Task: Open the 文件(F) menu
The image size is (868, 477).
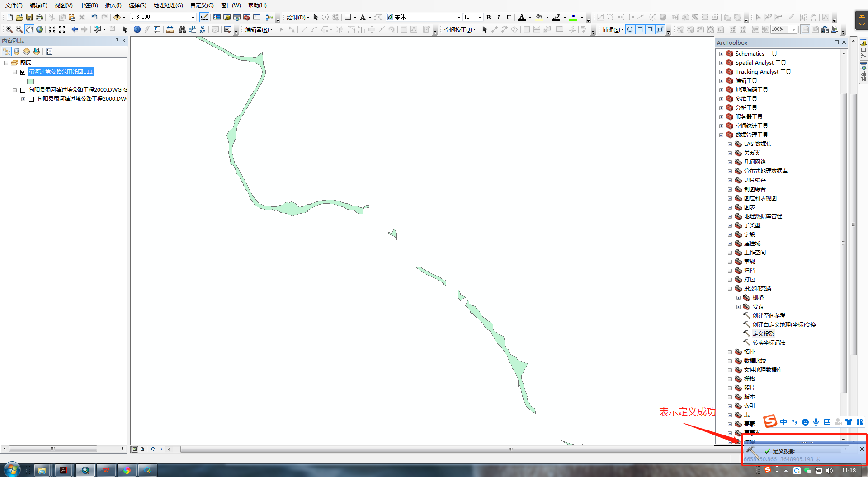Action: point(14,5)
